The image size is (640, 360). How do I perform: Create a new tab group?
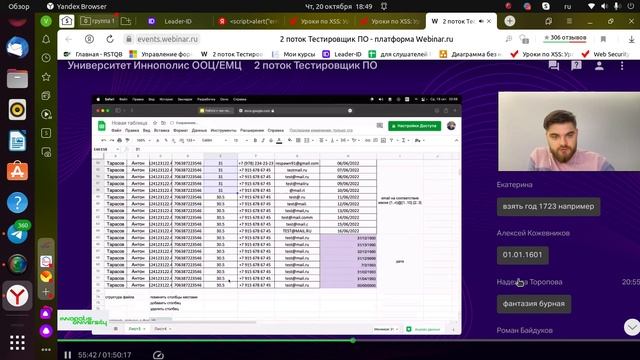(126, 21)
